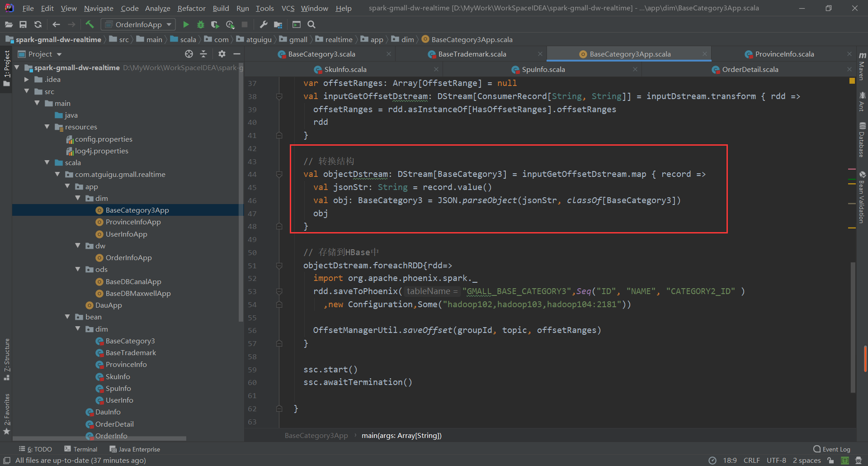This screenshot has width=868, height=466.
Task: Open Project Structure icon
Action: point(278,24)
